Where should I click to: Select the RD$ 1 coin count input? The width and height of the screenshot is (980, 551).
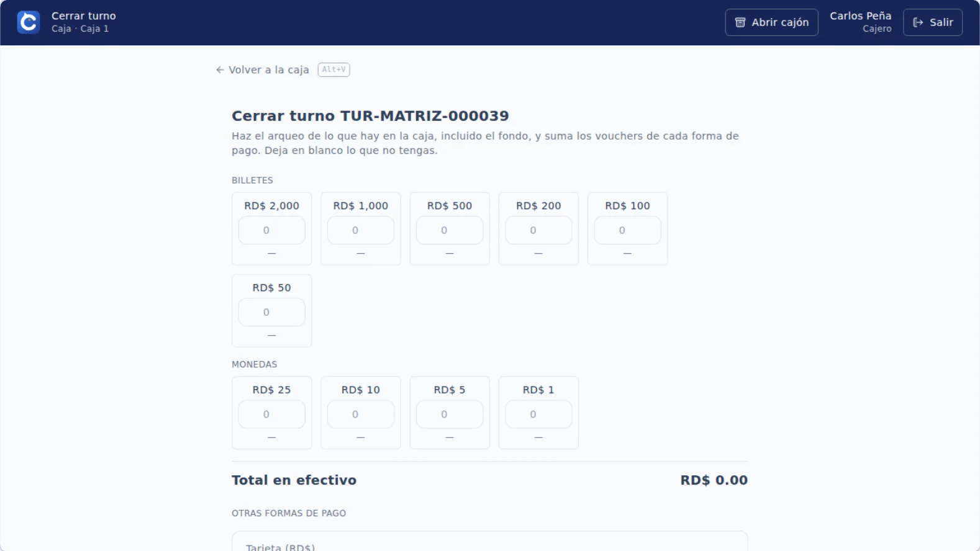[538, 414]
